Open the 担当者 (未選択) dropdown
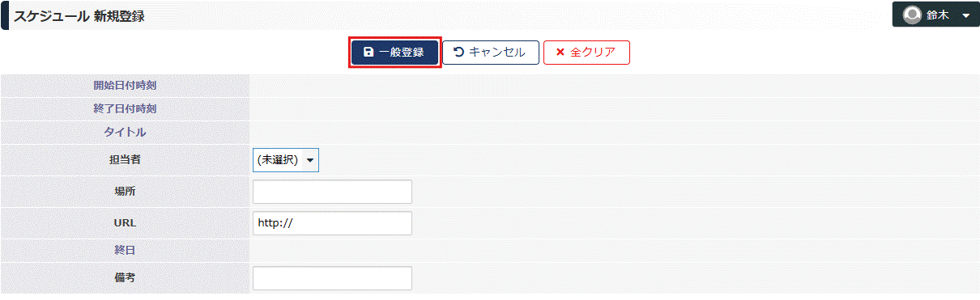The width and height of the screenshot is (980, 300). (286, 160)
